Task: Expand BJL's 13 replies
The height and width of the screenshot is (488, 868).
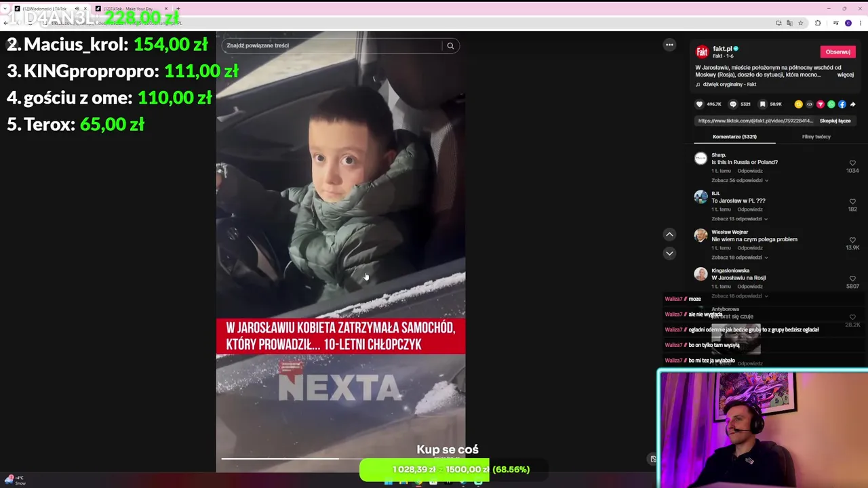Action: (x=740, y=219)
